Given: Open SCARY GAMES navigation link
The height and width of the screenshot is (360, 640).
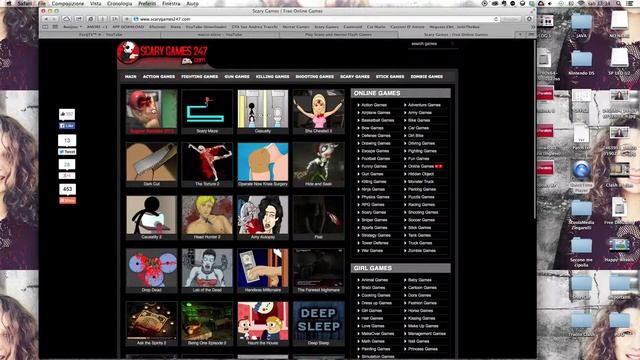Looking at the screenshot, I should click(x=355, y=77).
